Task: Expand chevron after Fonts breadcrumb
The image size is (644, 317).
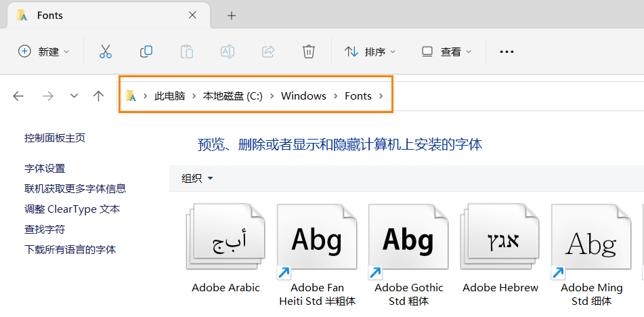Action: [381, 96]
